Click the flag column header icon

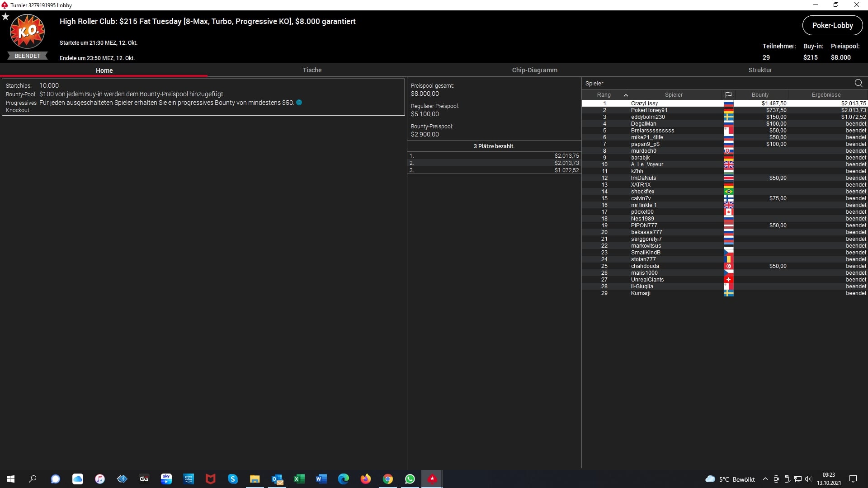(728, 95)
